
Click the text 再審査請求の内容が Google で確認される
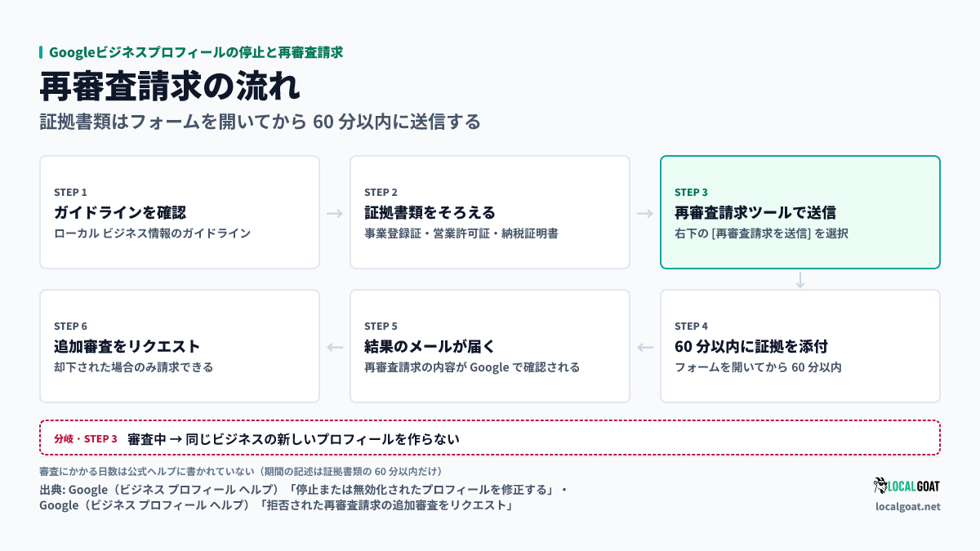point(472,367)
